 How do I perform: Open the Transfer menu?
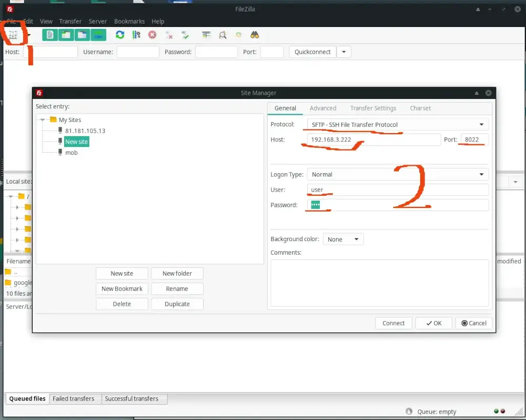click(x=70, y=22)
